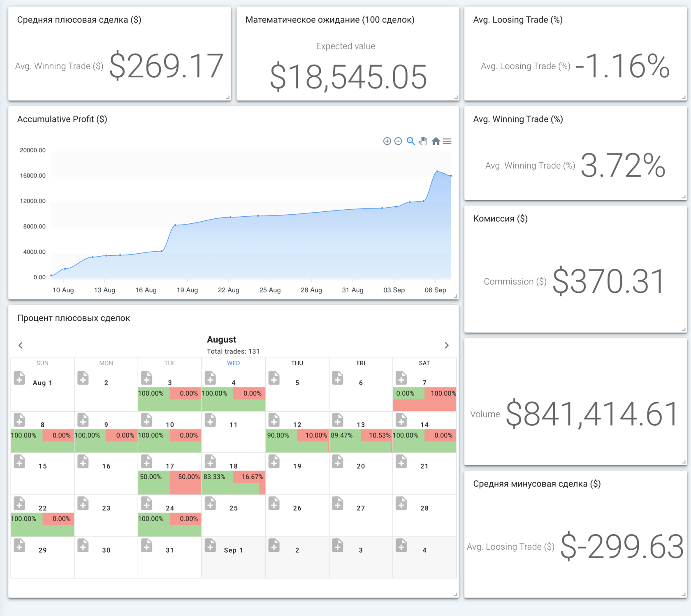Add note icon for August 12
The width and height of the screenshot is (691, 616).
click(274, 420)
